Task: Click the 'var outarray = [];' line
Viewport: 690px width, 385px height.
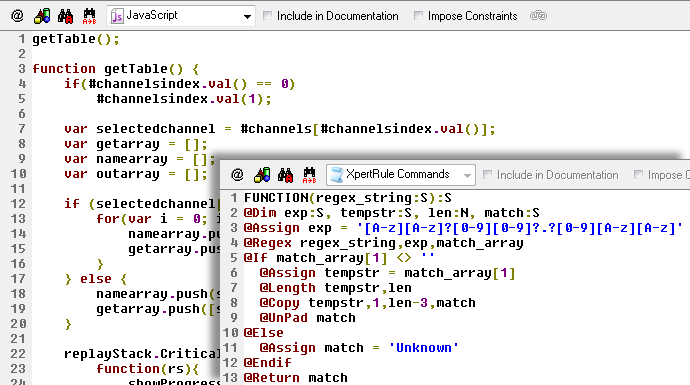Action: point(136,173)
